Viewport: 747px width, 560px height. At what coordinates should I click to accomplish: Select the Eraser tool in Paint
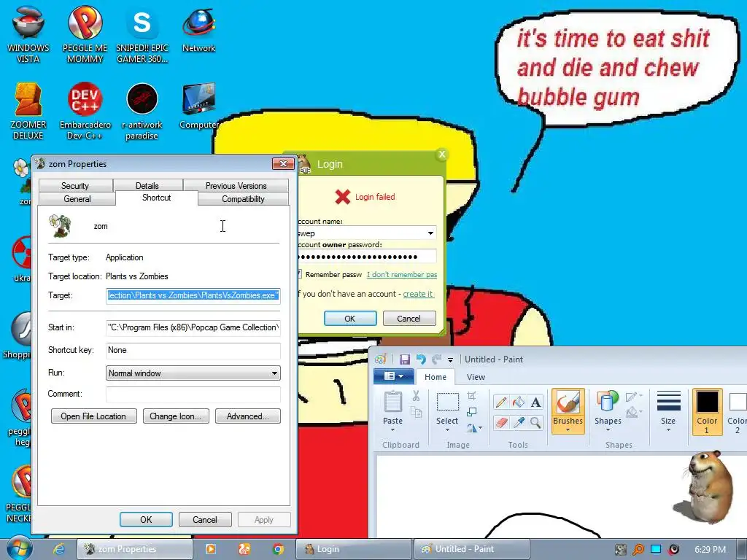click(500, 422)
